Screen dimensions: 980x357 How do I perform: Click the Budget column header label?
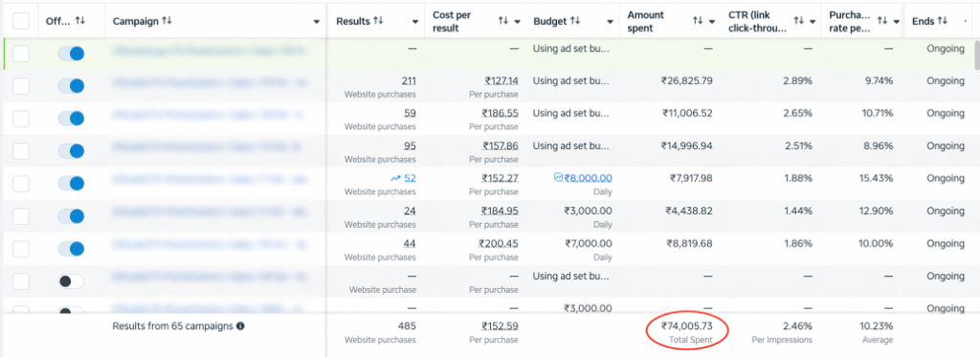coord(550,21)
